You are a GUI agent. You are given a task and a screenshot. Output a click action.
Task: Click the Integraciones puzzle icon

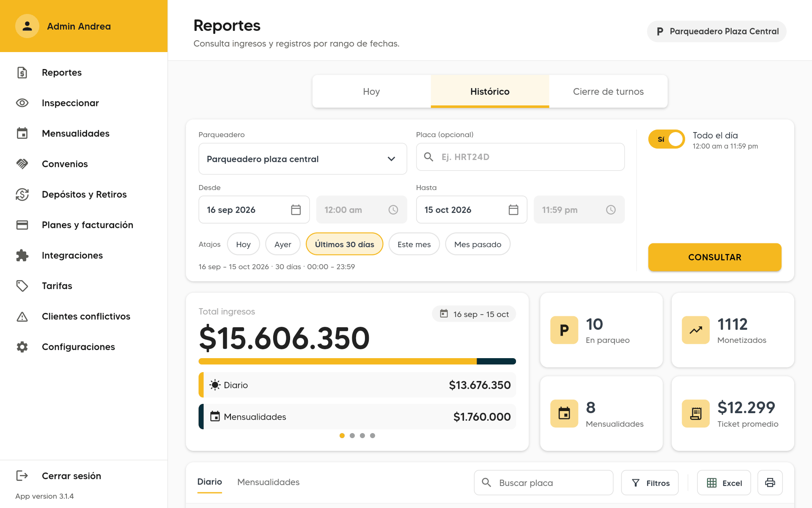click(22, 255)
